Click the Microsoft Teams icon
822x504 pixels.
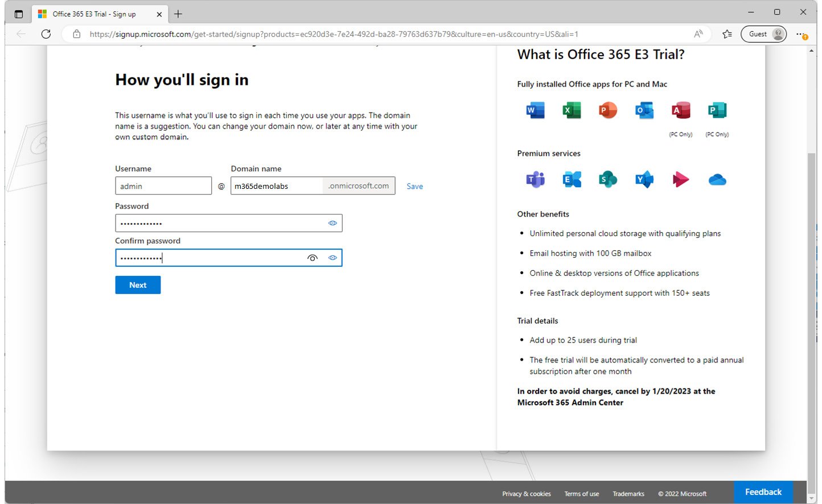(x=535, y=180)
